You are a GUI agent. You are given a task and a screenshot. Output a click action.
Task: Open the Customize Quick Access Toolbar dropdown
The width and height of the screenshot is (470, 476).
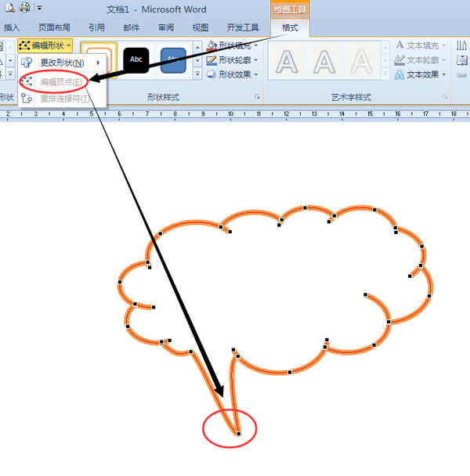coord(39,8)
